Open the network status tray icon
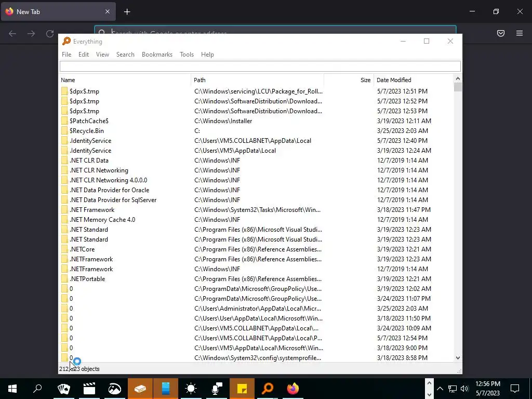The height and width of the screenshot is (399, 532). tap(453, 389)
